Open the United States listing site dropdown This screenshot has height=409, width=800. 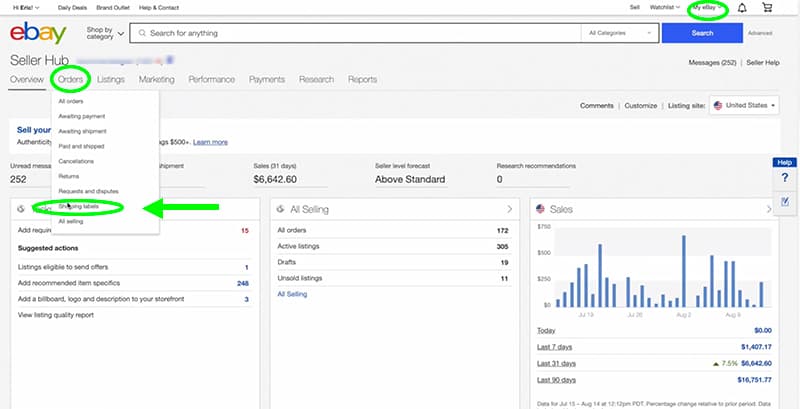click(744, 106)
